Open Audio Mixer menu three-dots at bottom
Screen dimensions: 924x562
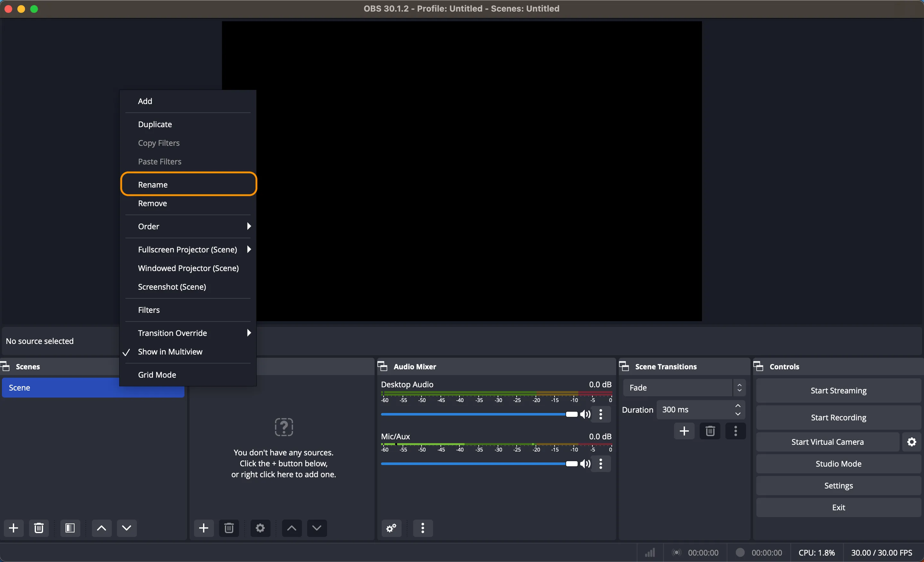[422, 528]
